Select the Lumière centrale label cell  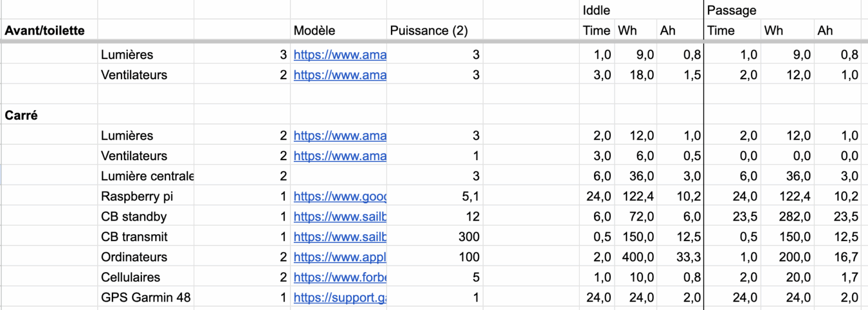coord(146,176)
